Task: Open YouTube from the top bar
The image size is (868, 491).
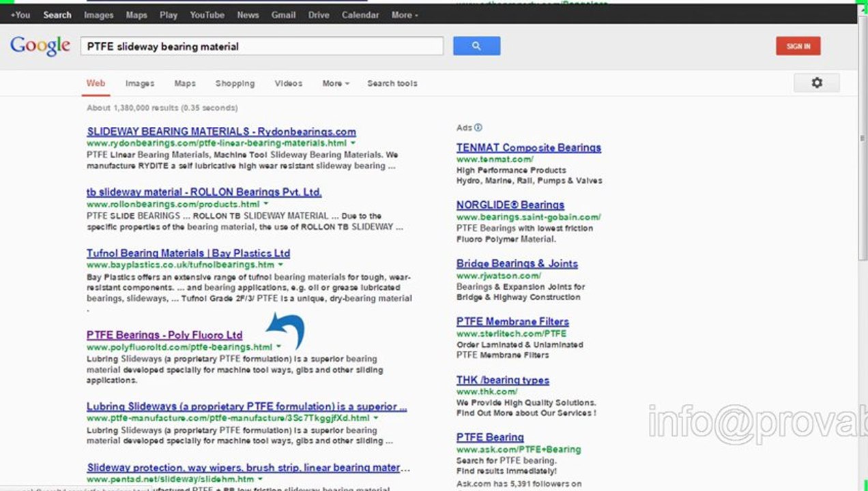Action: pyautogui.click(x=207, y=14)
